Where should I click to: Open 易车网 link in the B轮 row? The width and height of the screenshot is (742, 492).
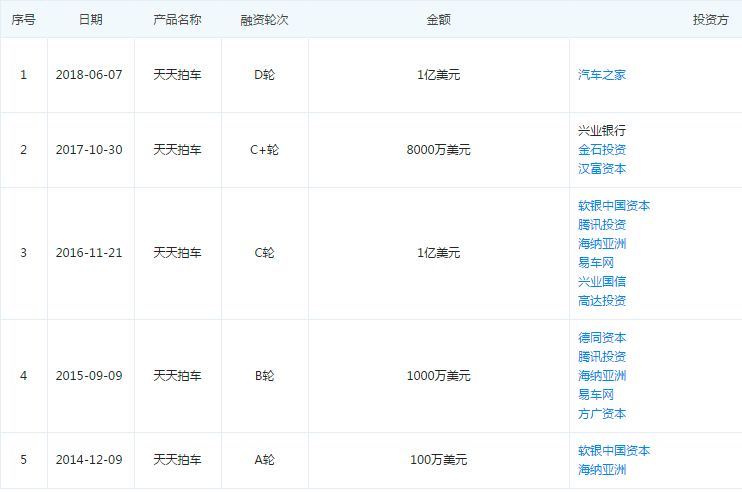(x=596, y=395)
